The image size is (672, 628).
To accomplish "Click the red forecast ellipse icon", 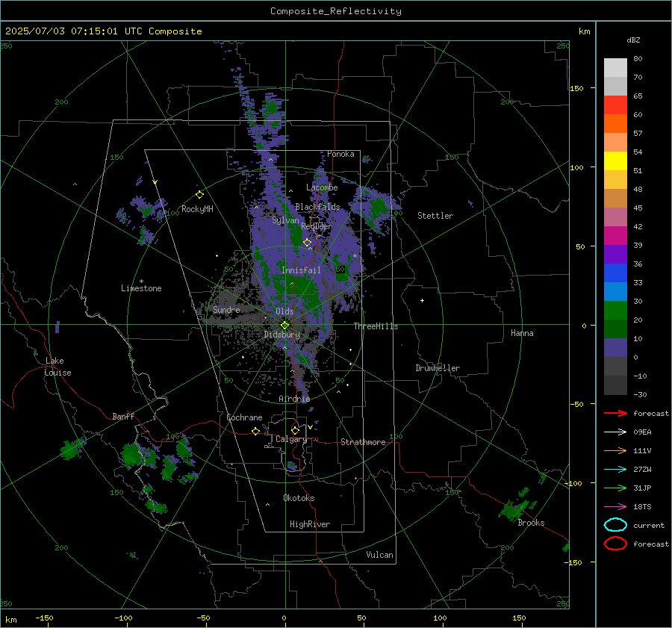I will click(615, 544).
